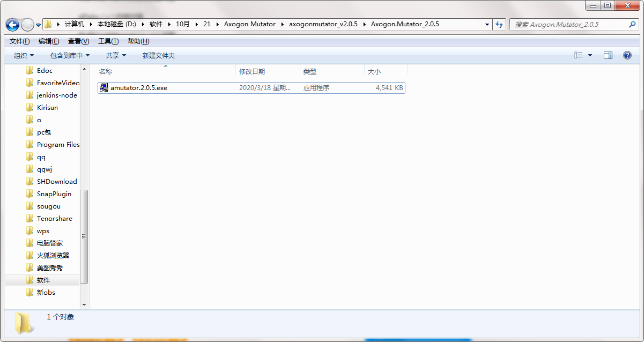Image resolution: width=644 pixels, height=342 pixels.
Task: Open the 共享 dropdown
Action: click(x=116, y=55)
